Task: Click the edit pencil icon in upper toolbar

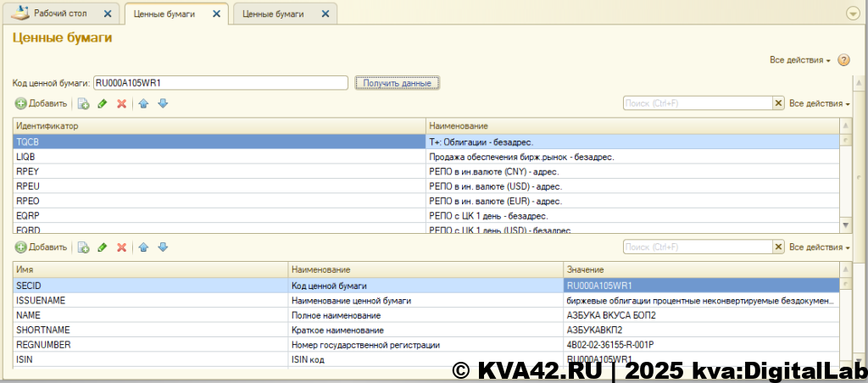Action: (103, 103)
